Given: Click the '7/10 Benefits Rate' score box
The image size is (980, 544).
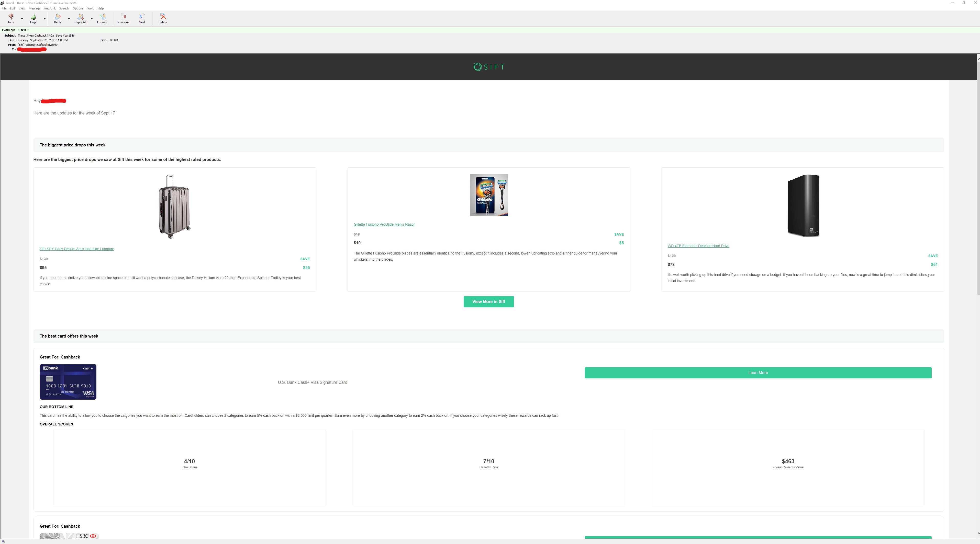Looking at the screenshot, I should tap(488, 468).
